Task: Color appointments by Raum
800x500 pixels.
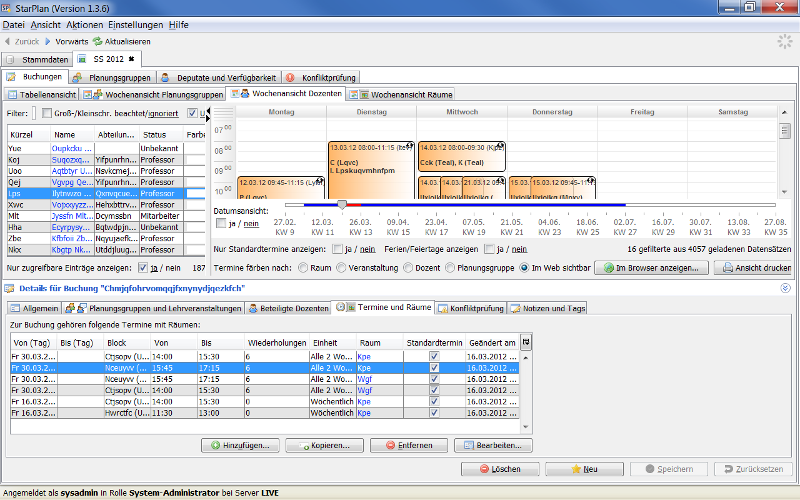Action: 303,268
